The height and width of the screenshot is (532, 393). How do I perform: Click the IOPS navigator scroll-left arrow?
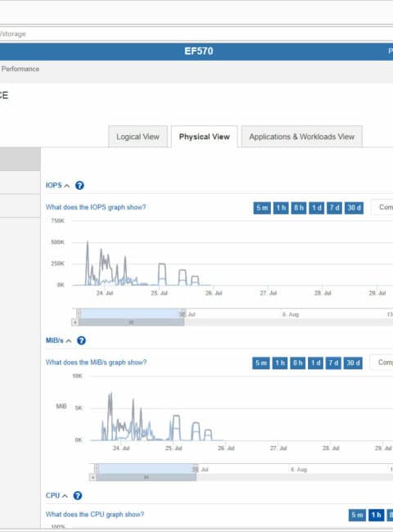[x=75, y=322]
